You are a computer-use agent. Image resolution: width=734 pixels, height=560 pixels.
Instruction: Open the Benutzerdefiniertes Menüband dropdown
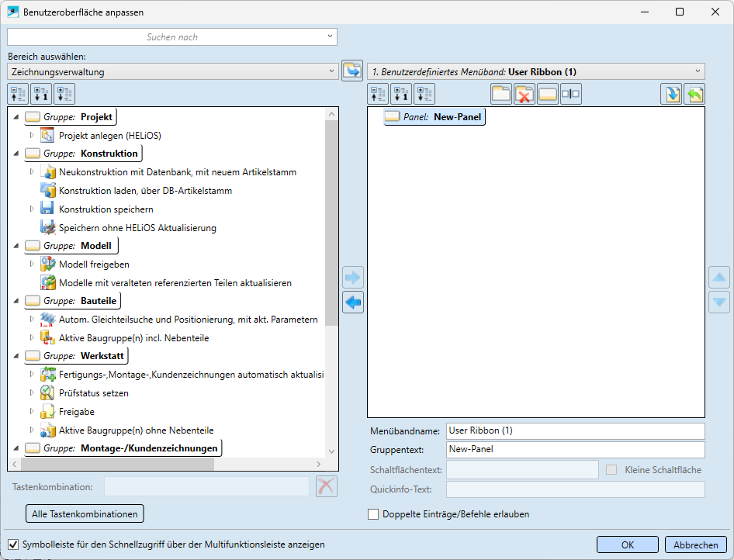pos(698,71)
